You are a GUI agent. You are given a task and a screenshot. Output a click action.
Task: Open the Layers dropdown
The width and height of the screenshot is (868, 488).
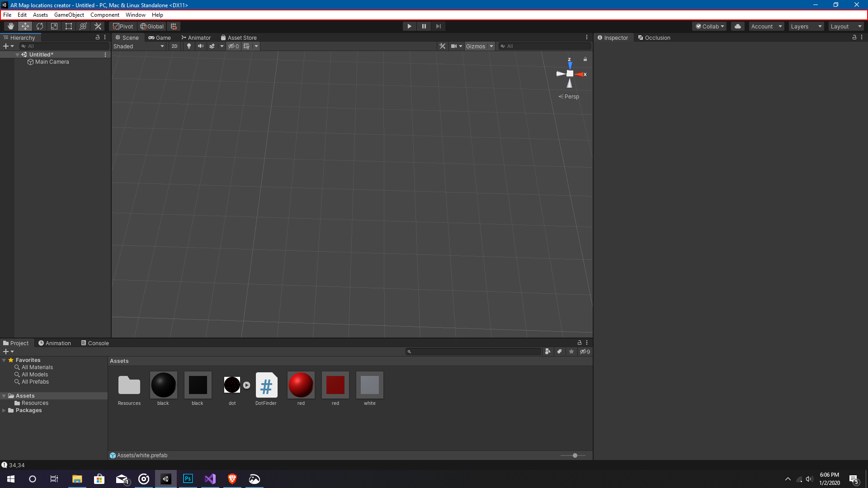pos(806,26)
